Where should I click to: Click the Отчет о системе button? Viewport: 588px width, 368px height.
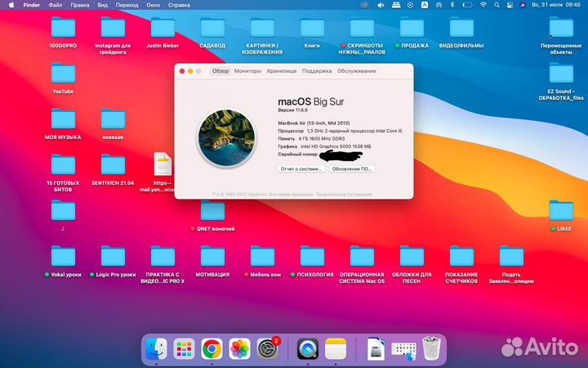pos(301,169)
